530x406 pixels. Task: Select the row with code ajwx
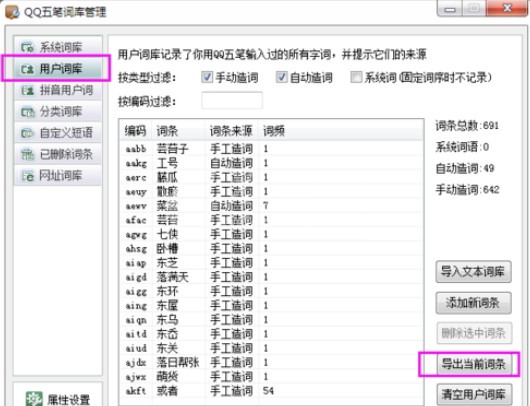271,377
